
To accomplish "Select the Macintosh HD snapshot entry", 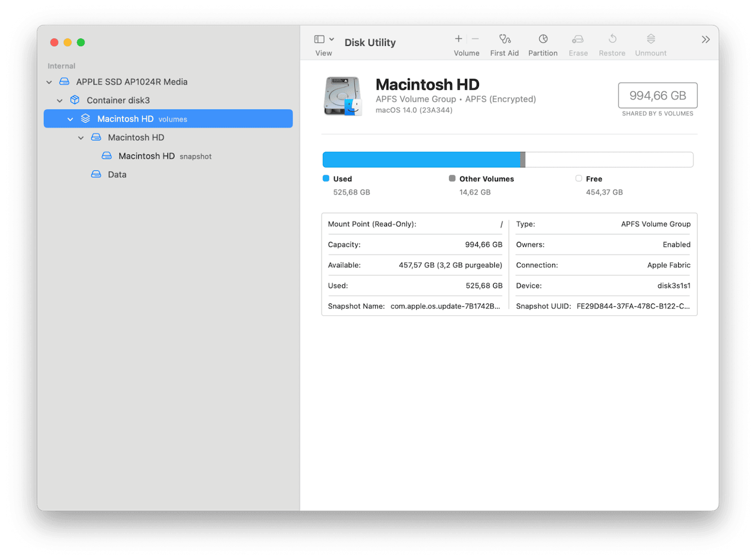I will pos(147,156).
